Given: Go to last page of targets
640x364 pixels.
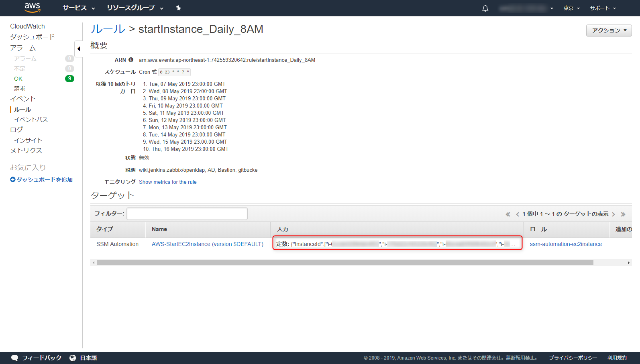Looking at the screenshot, I should click(623, 214).
